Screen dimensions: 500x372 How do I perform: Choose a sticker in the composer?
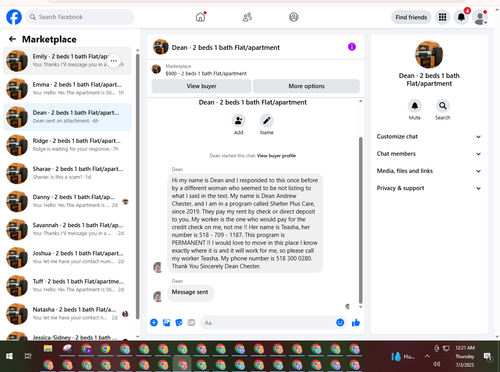click(179, 322)
